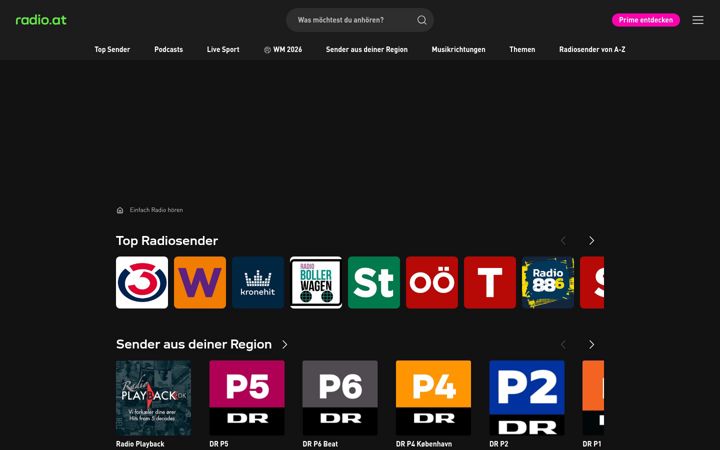Open the kronehit station tile
This screenshot has width=720, height=450.
[x=258, y=282]
